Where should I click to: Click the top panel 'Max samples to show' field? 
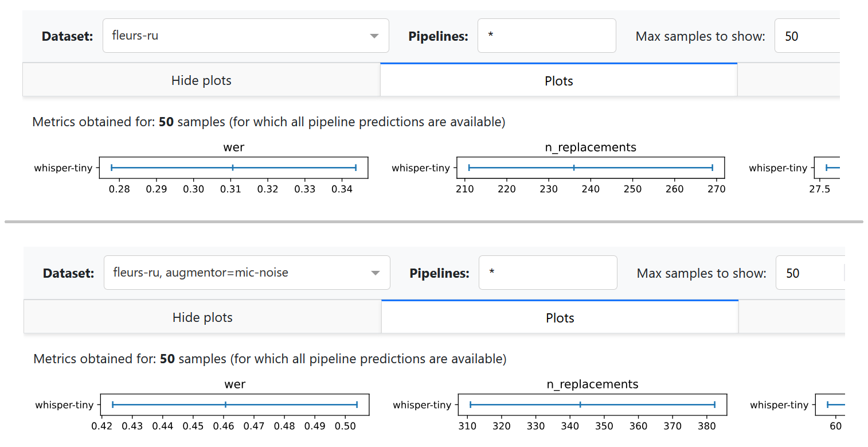tap(807, 36)
